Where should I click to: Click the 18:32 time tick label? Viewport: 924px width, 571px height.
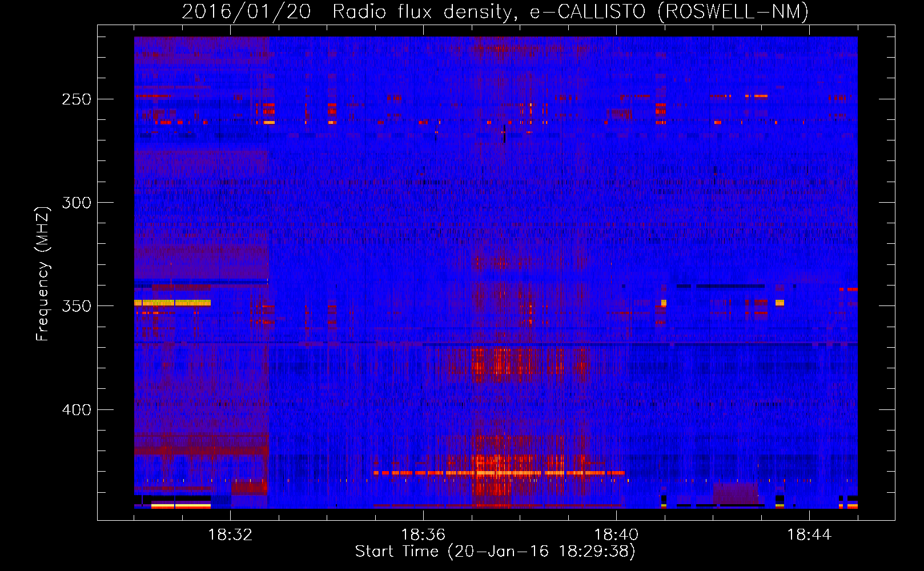coord(230,535)
